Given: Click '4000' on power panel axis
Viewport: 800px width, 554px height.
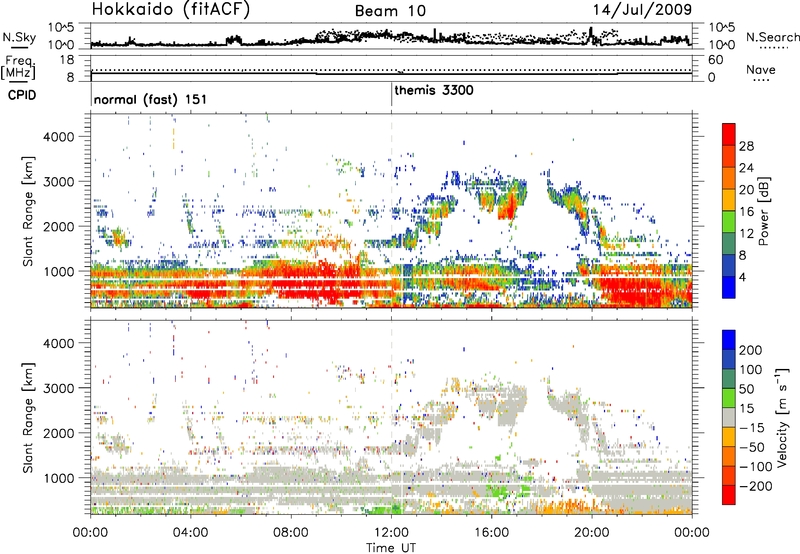Looking at the screenshot, I should pos(59,137).
